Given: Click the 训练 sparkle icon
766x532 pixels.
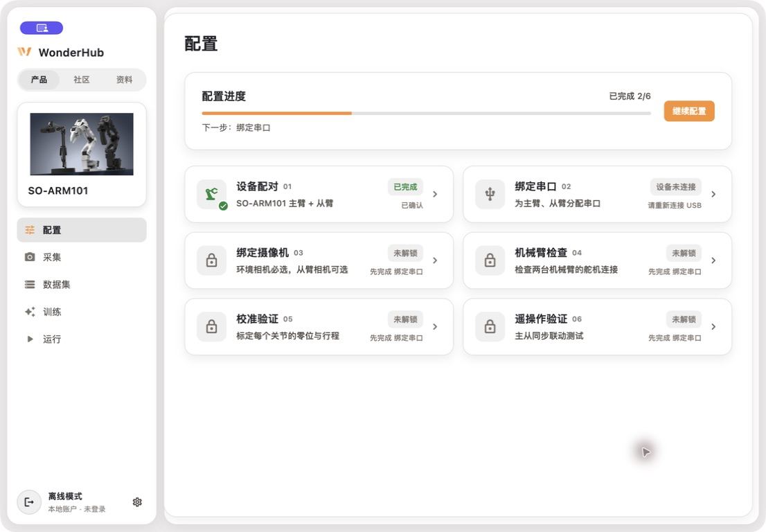Looking at the screenshot, I should click(x=30, y=312).
